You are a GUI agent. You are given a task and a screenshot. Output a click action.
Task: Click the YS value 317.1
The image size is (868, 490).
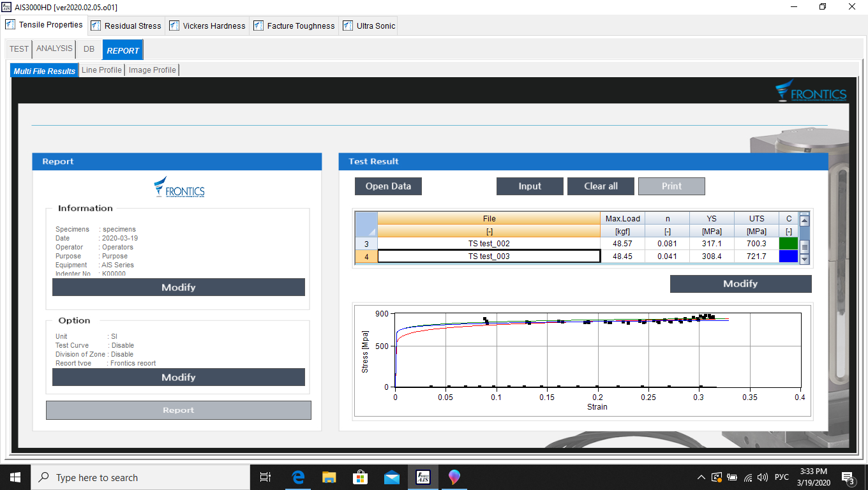pos(712,243)
